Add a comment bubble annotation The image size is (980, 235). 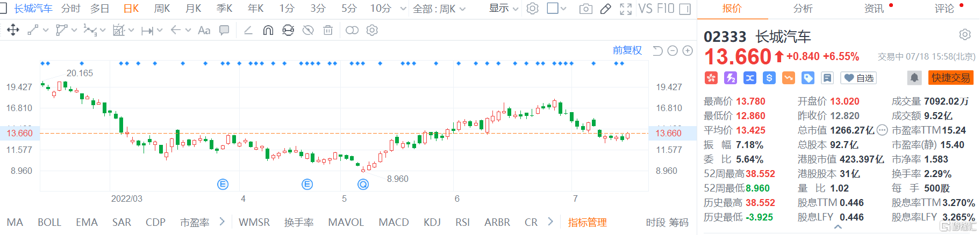tap(224, 30)
